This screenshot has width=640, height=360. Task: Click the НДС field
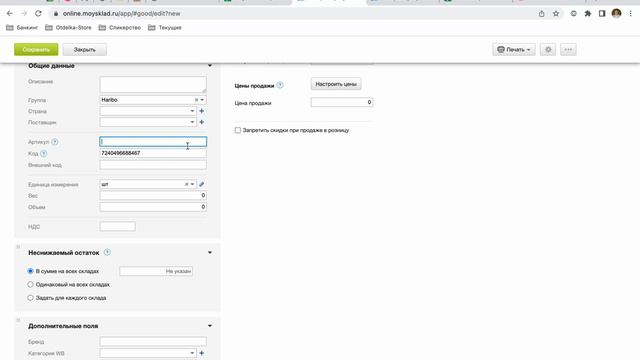point(118,227)
